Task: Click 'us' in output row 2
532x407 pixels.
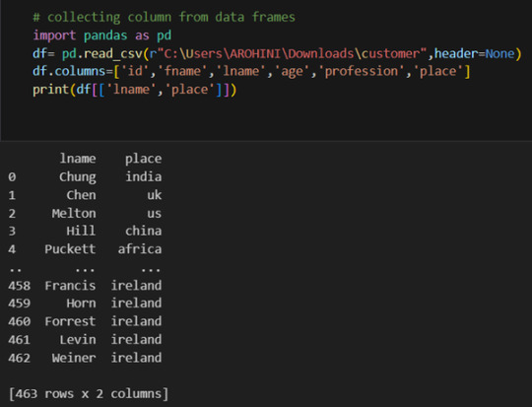Action: [x=155, y=214]
